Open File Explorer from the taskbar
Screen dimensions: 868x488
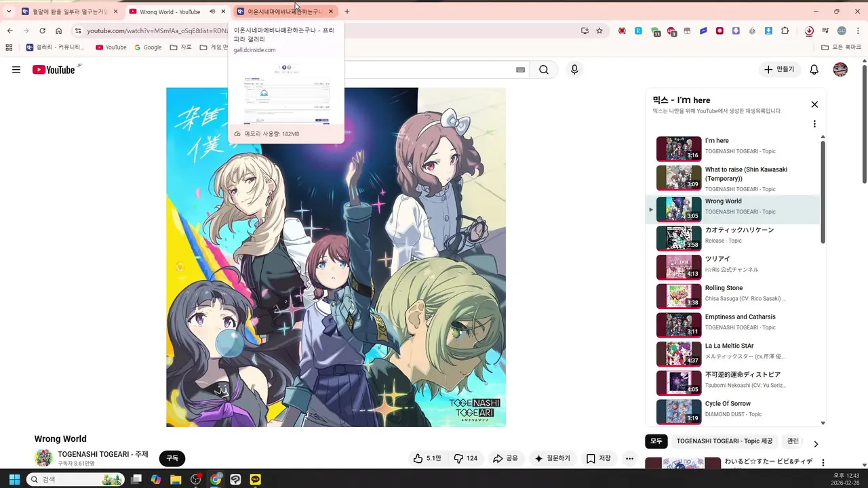coord(176,479)
